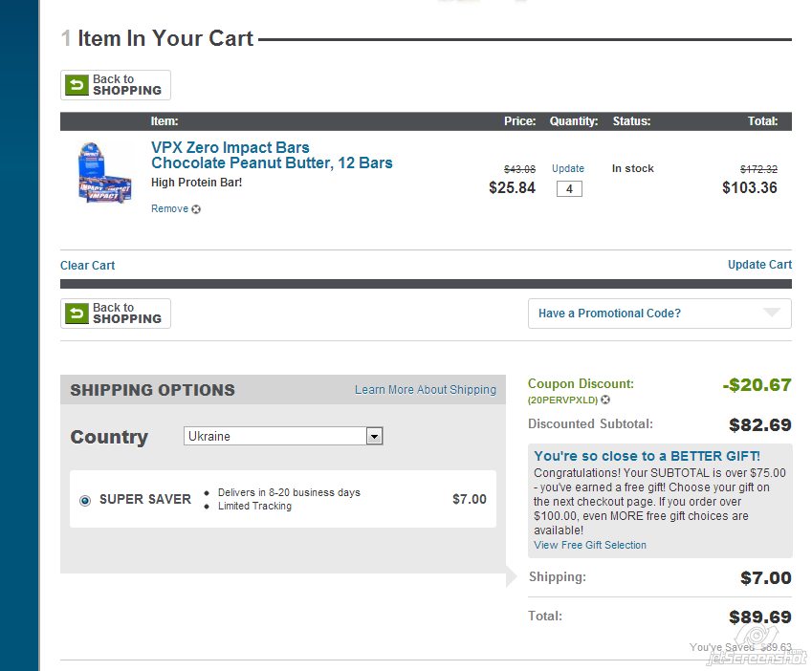The width and height of the screenshot is (812, 671).
Task: Click the Clear Cart link
Action: (x=87, y=266)
